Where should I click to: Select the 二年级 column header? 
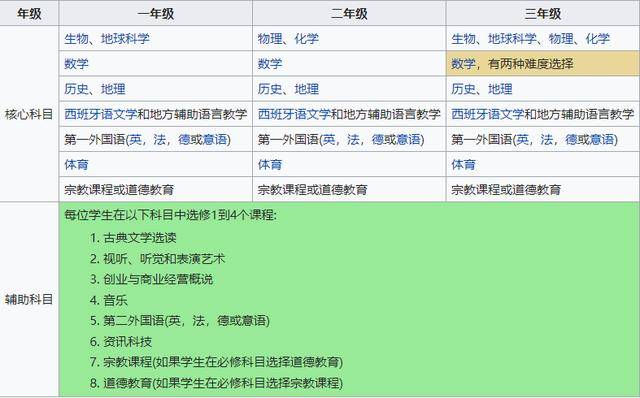pyautogui.click(x=349, y=13)
